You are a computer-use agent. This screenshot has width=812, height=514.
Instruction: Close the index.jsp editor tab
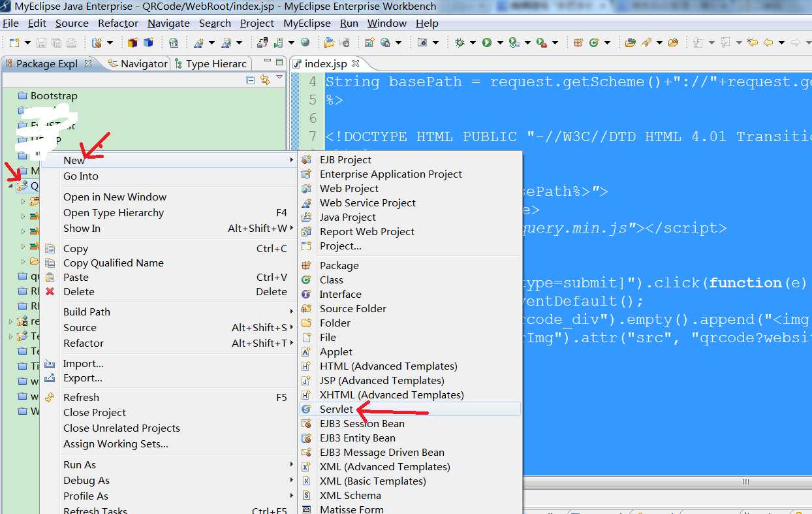coord(356,63)
